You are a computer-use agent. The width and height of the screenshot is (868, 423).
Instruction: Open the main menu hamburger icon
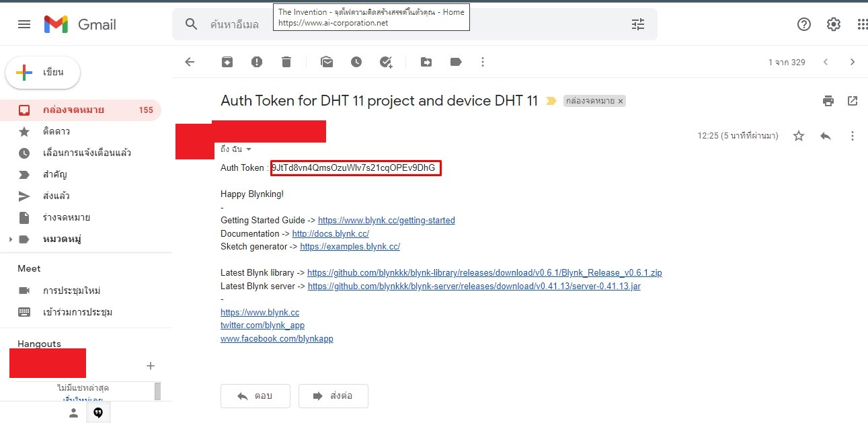(24, 24)
